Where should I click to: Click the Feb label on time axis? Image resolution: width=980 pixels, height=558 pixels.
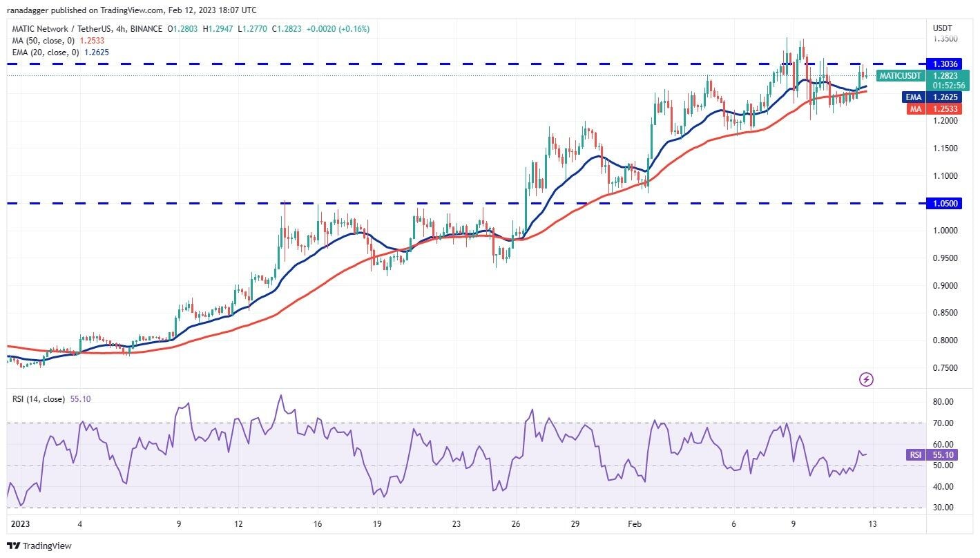pos(635,524)
